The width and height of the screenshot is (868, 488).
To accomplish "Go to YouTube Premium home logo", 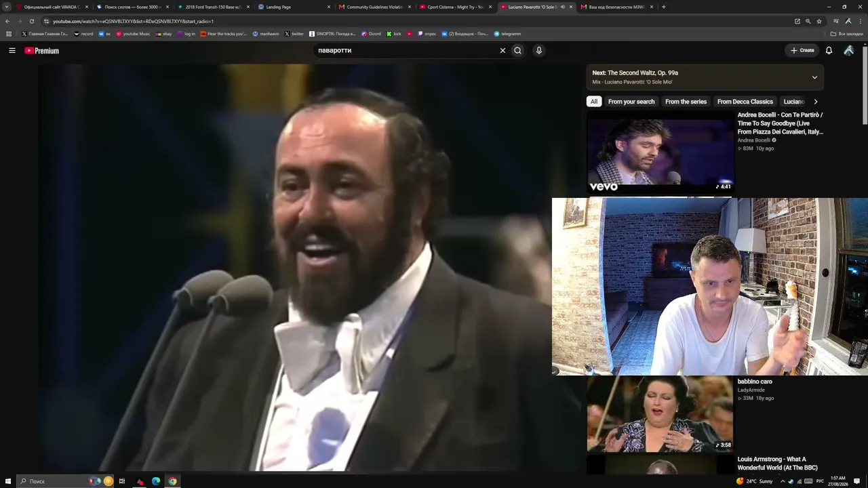I will (42, 50).
